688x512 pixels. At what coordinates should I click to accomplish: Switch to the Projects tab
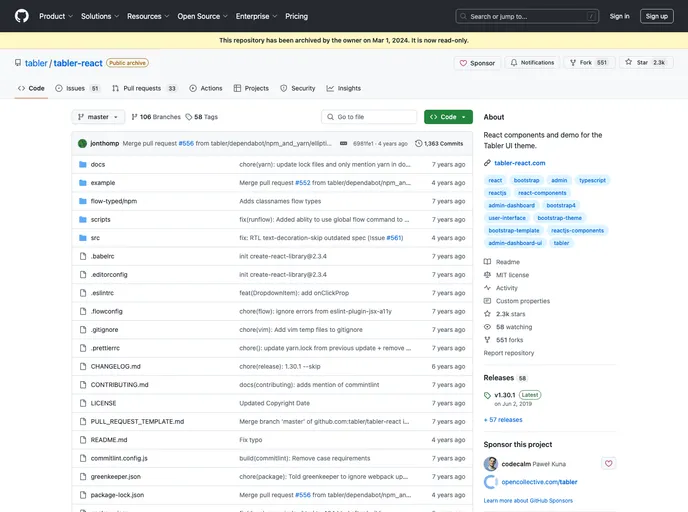pos(251,88)
